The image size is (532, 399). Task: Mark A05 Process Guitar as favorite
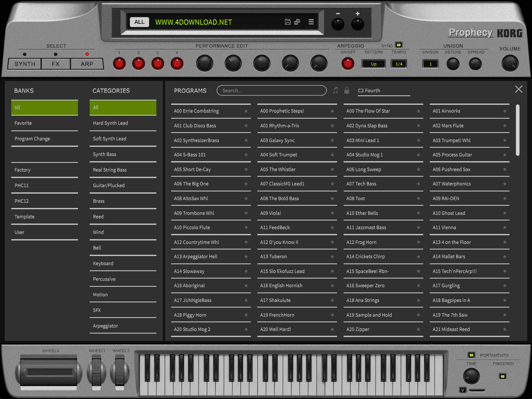[x=505, y=155]
